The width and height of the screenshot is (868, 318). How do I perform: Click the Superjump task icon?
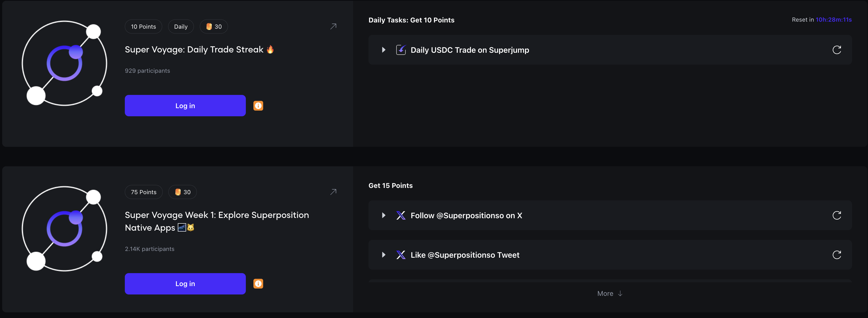[401, 50]
